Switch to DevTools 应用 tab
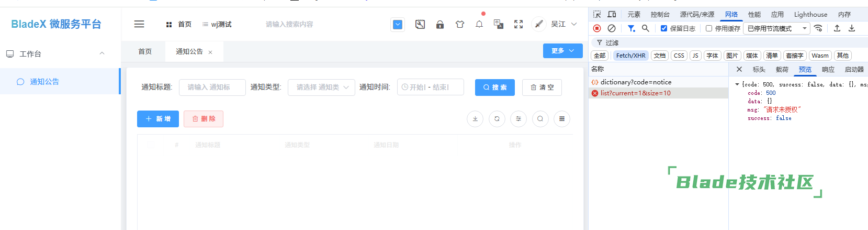 777,15
